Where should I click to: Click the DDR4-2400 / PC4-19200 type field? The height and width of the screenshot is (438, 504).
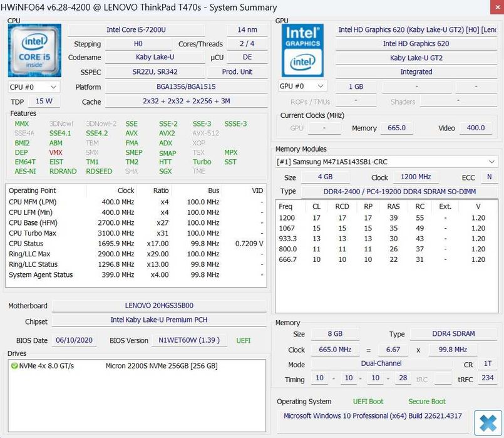click(x=399, y=192)
